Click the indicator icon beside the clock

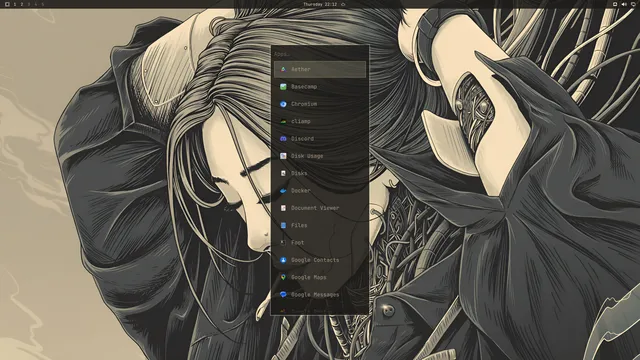tap(343, 4)
